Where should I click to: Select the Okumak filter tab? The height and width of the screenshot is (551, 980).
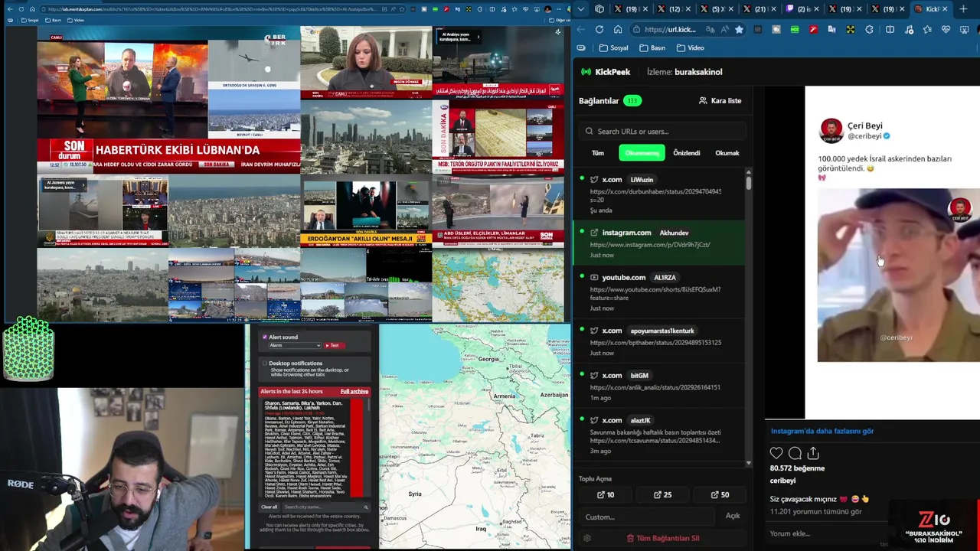(x=727, y=152)
